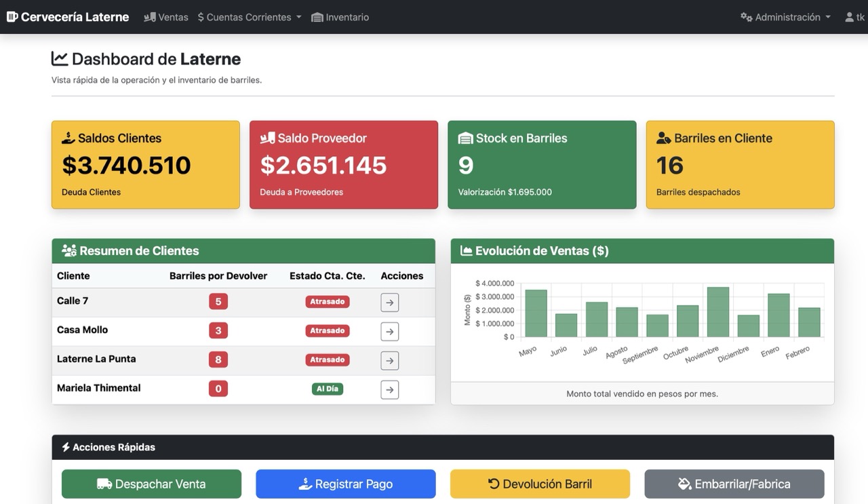Click the Evolución de Ventas chart icon

[x=465, y=250]
